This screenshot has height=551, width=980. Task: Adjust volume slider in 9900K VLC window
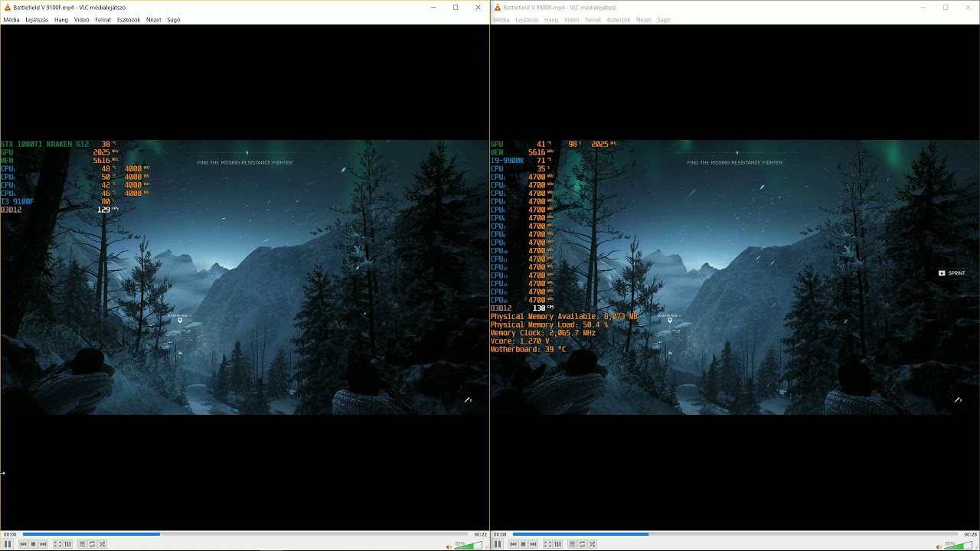[959, 545]
